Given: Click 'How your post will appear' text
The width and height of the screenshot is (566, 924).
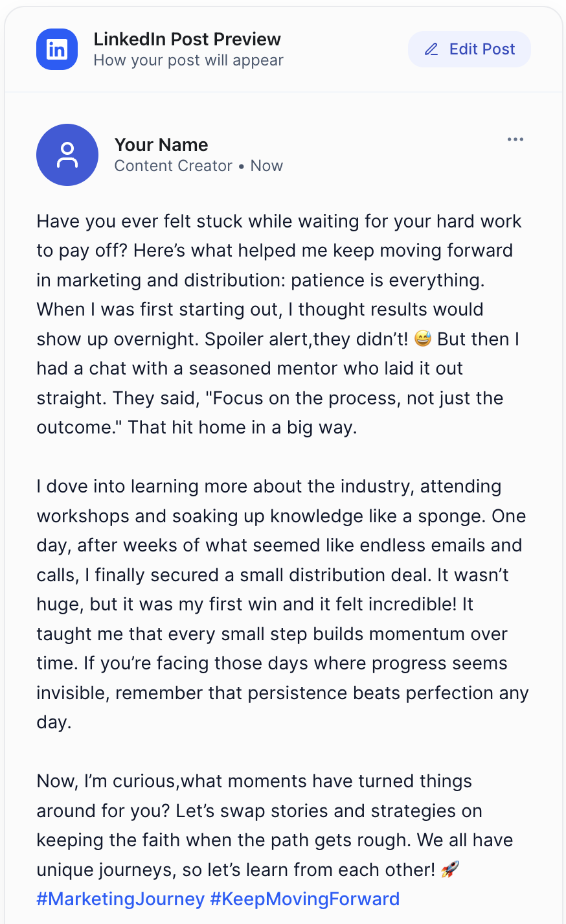Looking at the screenshot, I should (188, 60).
